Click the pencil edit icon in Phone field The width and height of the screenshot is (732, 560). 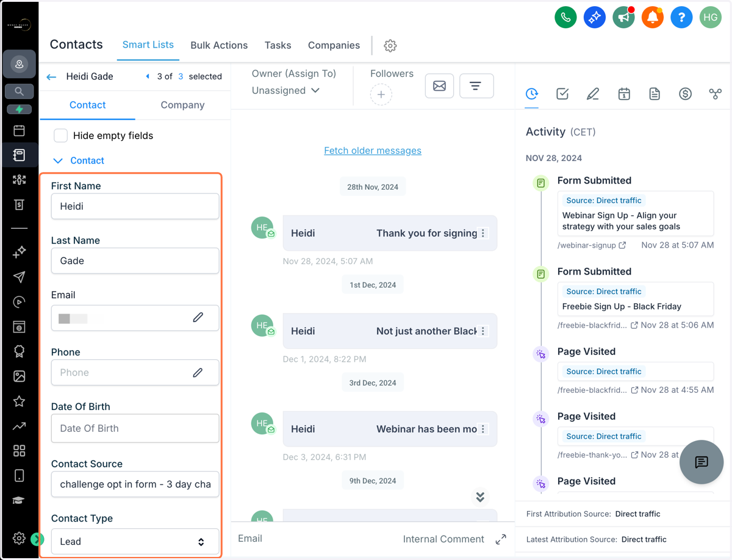(198, 372)
